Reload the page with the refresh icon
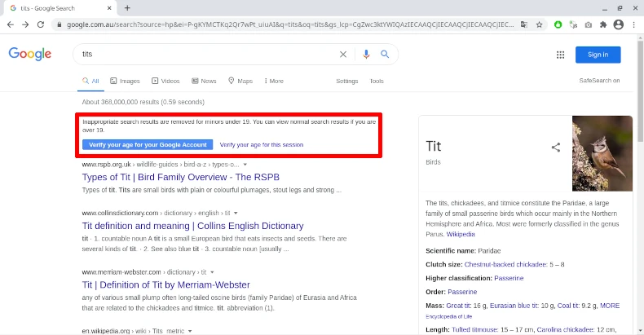This screenshot has width=644, height=335. [x=41, y=24]
